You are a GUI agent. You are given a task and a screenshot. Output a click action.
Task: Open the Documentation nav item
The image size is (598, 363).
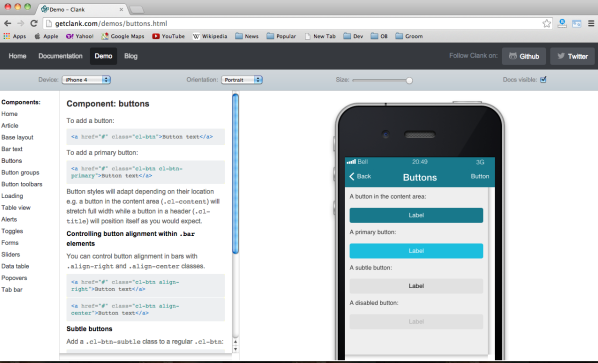point(60,56)
